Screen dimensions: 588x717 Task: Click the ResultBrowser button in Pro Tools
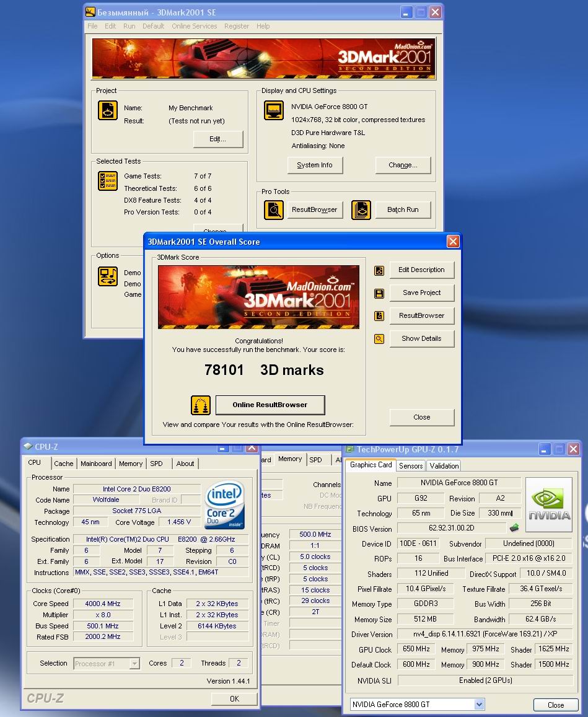click(315, 210)
